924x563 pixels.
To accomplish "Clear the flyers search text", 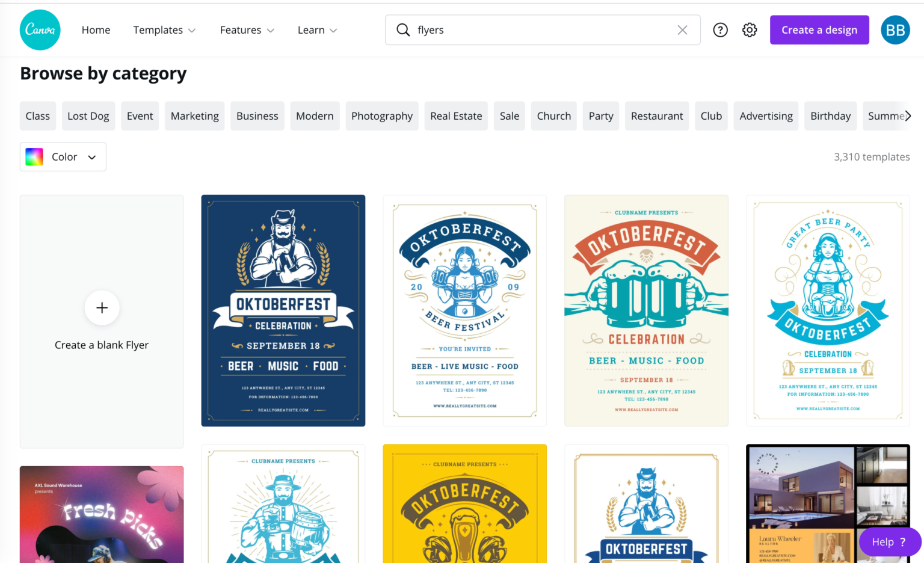I will [x=682, y=30].
